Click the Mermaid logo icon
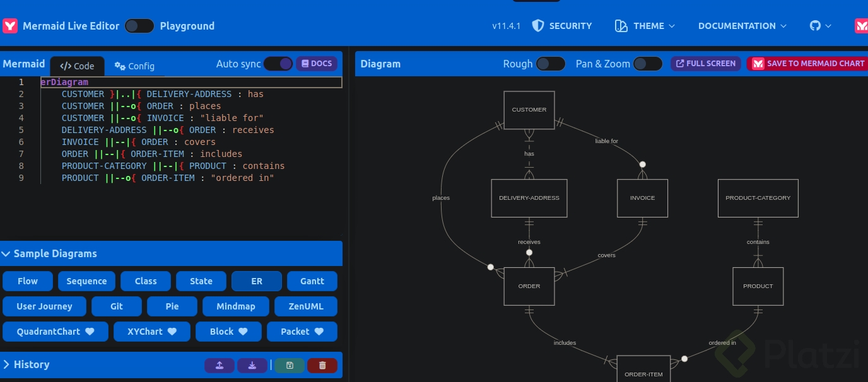 [x=10, y=26]
